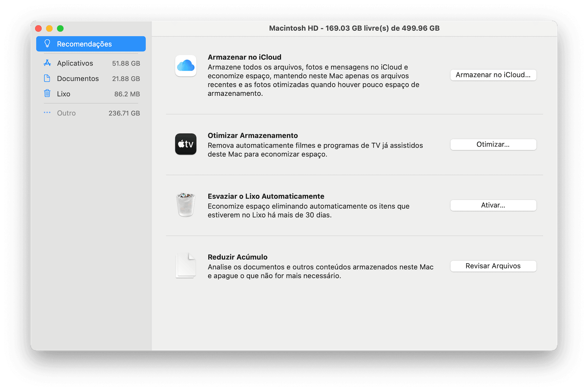This screenshot has width=588, height=391.
Task: Click the 236.71 GB size value
Action: pyautogui.click(x=124, y=113)
